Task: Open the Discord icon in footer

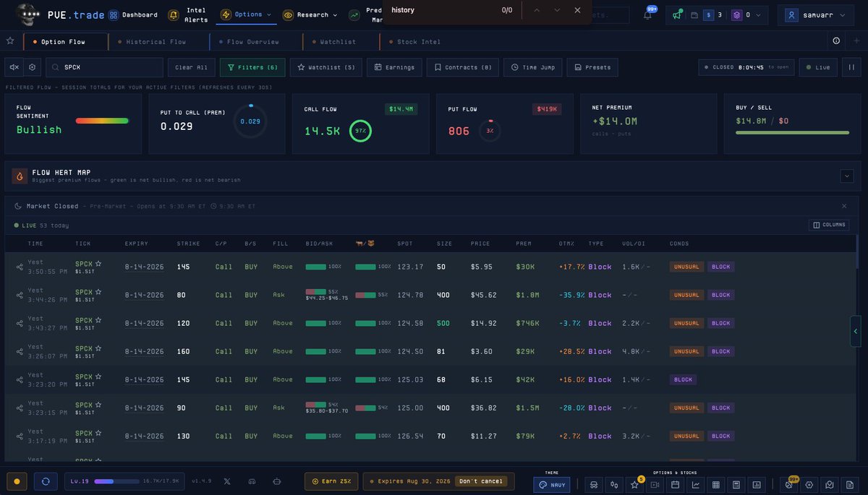Action: 252,481
